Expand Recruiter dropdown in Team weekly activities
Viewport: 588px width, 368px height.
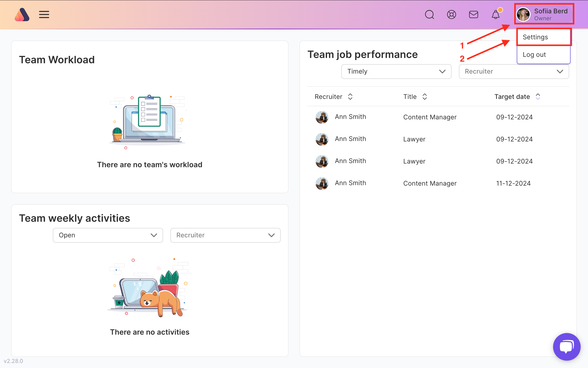pyautogui.click(x=226, y=235)
